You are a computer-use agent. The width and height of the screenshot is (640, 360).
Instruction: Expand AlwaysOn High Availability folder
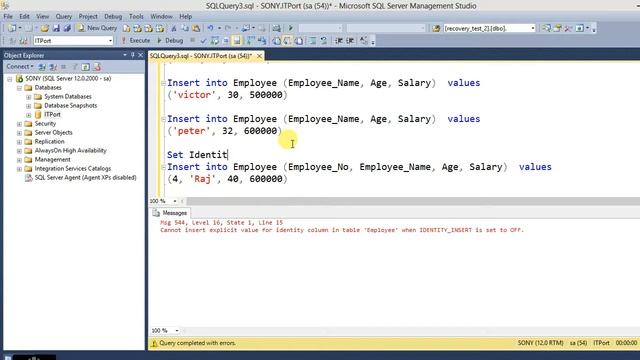[x=19, y=151]
